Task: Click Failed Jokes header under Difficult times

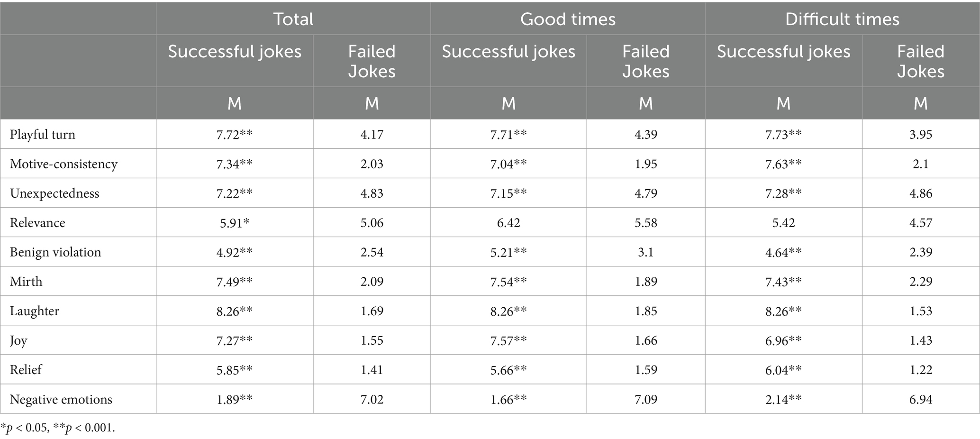Action: click(x=921, y=61)
